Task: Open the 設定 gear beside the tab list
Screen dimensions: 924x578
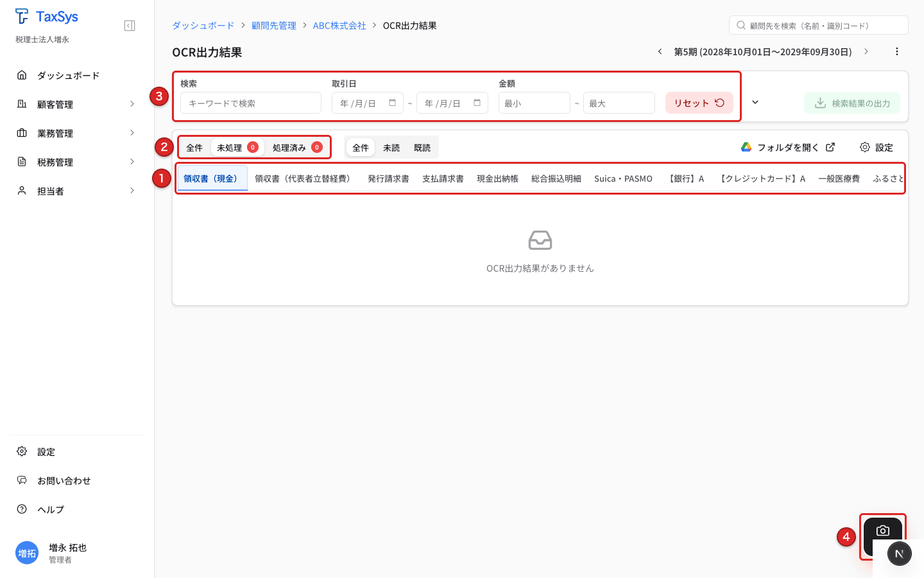Action: click(x=864, y=146)
